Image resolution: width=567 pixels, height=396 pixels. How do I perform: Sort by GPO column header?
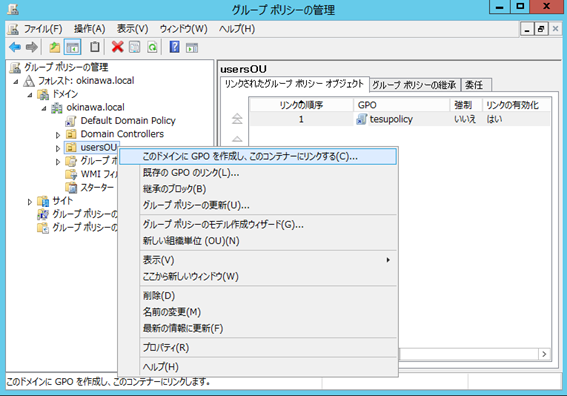(x=402, y=105)
